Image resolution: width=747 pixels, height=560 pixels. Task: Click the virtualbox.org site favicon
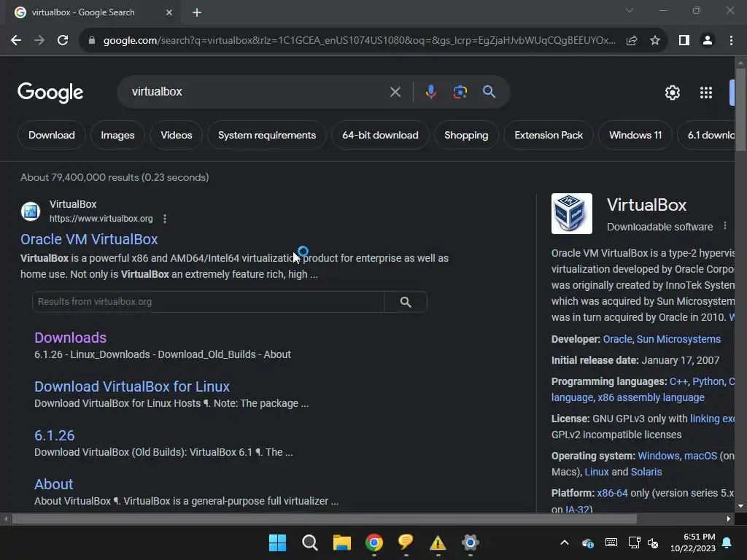click(31, 211)
